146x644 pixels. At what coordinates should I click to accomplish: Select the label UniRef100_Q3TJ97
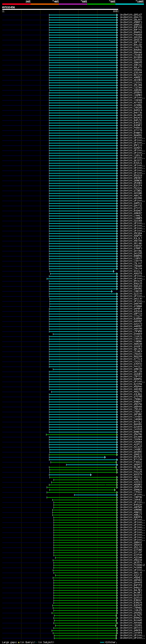tap(131, 552)
